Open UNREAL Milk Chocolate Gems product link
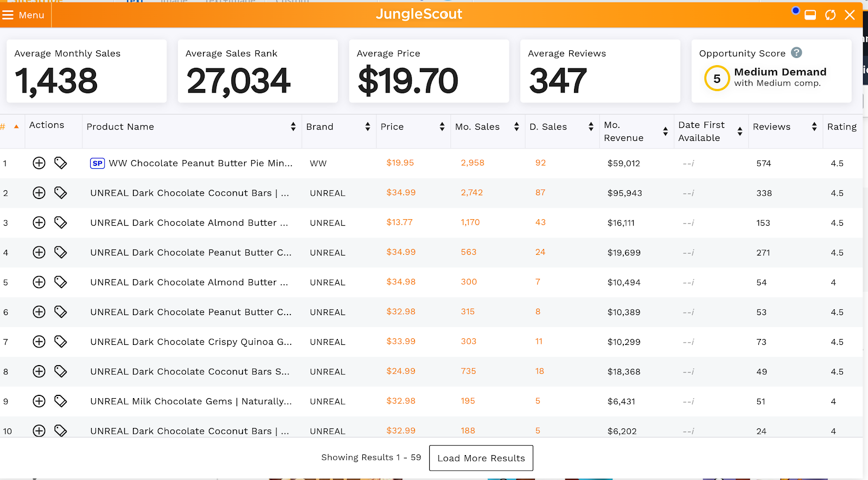 (x=191, y=401)
